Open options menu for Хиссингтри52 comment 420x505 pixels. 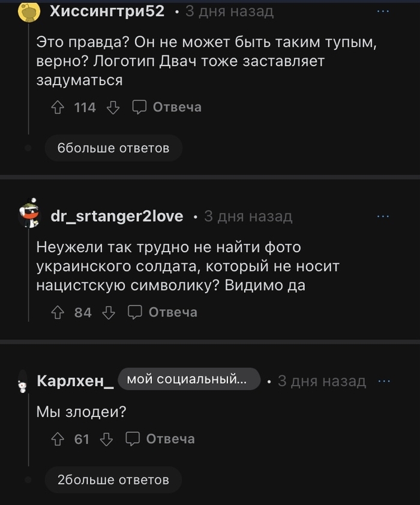pos(382,11)
